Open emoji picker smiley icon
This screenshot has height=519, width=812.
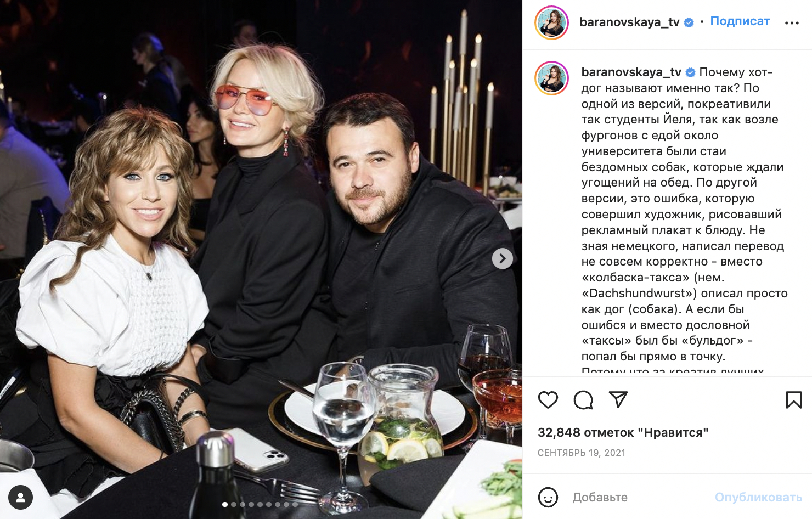tap(548, 497)
